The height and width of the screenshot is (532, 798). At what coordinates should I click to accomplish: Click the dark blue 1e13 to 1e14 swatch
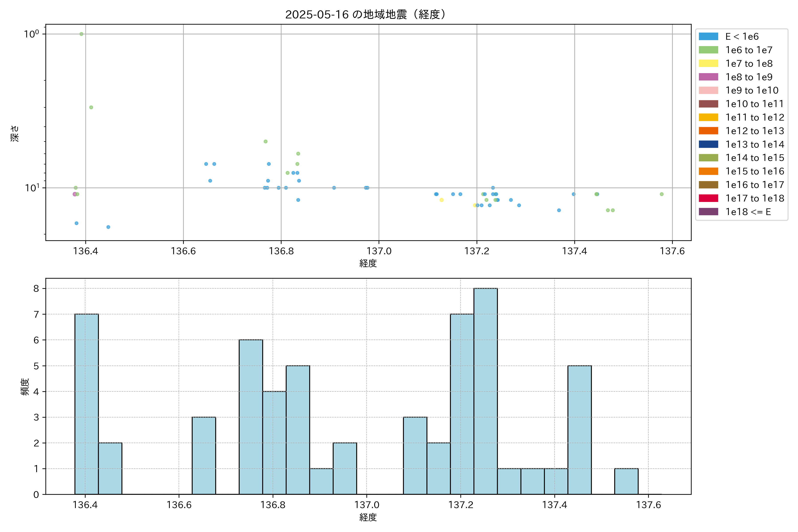[x=708, y=144]
